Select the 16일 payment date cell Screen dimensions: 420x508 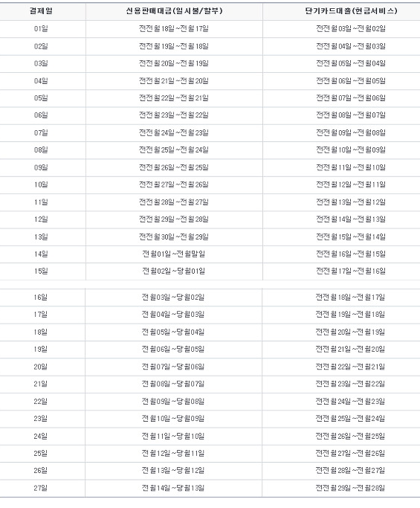point(40,297)
